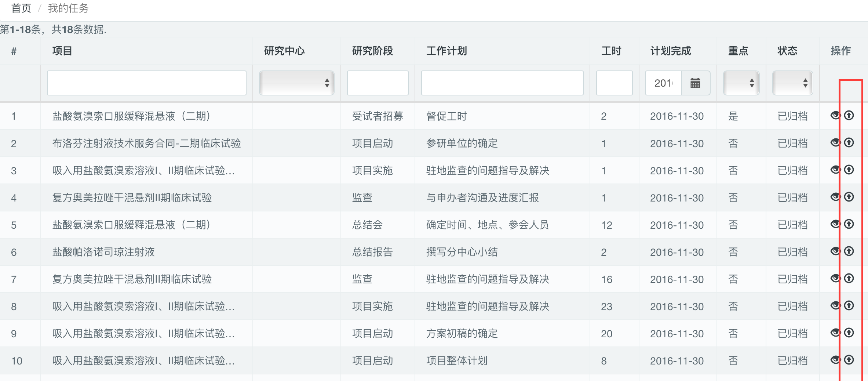Sort by 重点 column header

pyautogui.click(x=738, y=51)
